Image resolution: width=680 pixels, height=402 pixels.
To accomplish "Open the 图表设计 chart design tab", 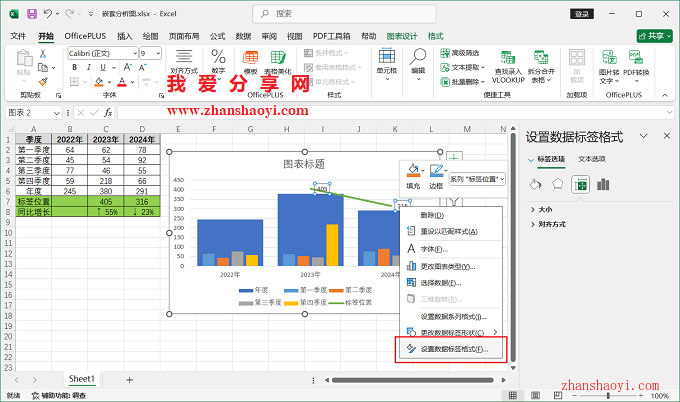I will point(402,36).
